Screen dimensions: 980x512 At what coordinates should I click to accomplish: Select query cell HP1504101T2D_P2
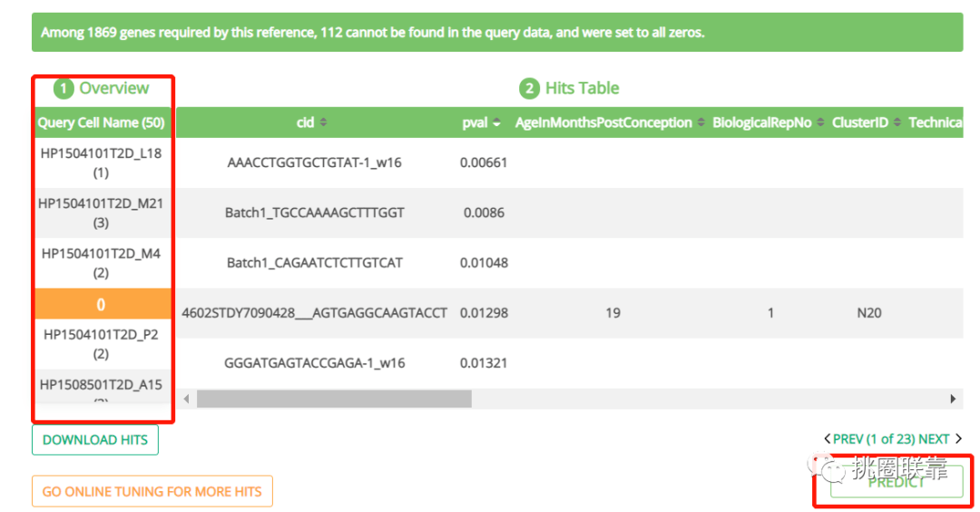101,343
